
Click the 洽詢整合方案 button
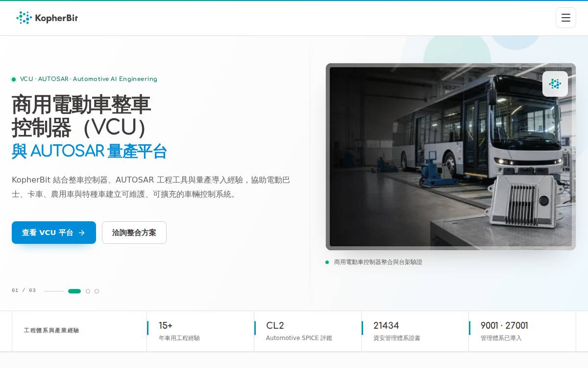[134, 233]
